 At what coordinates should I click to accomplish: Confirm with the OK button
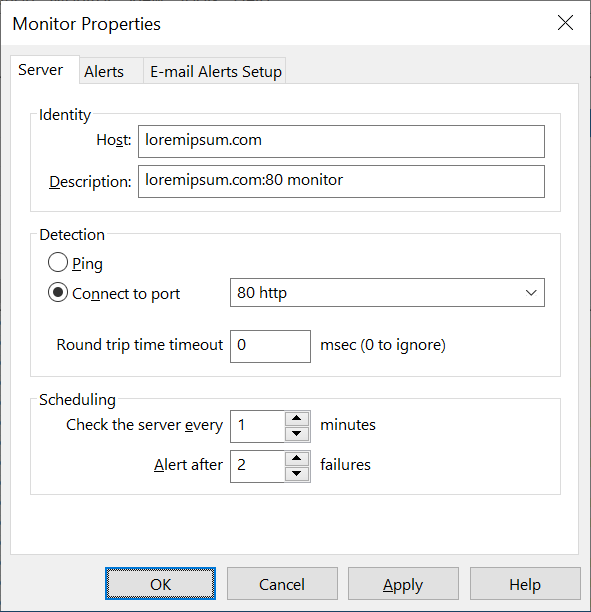pos(160,584)
